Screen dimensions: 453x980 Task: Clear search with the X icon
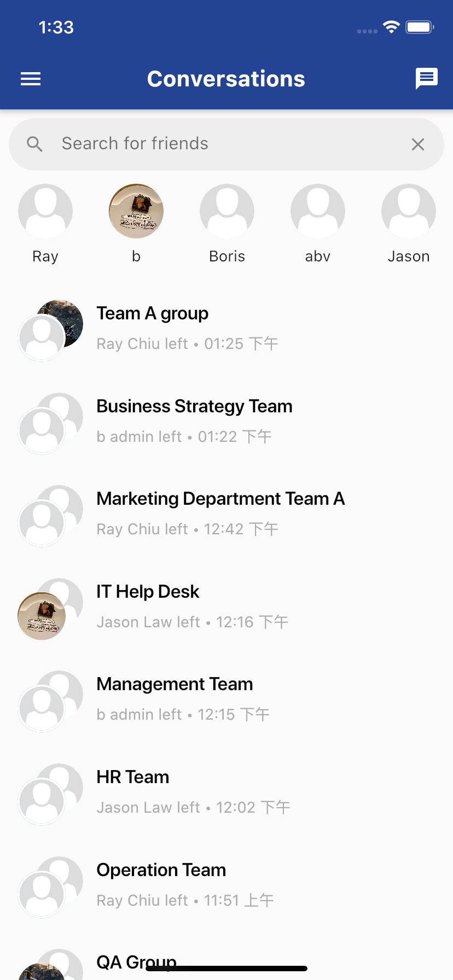[x=418, y=144]
